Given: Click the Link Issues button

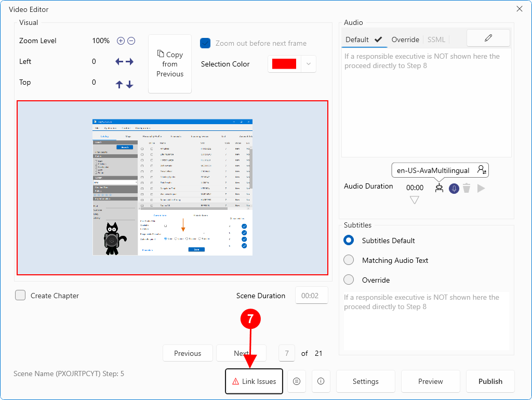Looking at the screenshot, I should coord(254,381).
